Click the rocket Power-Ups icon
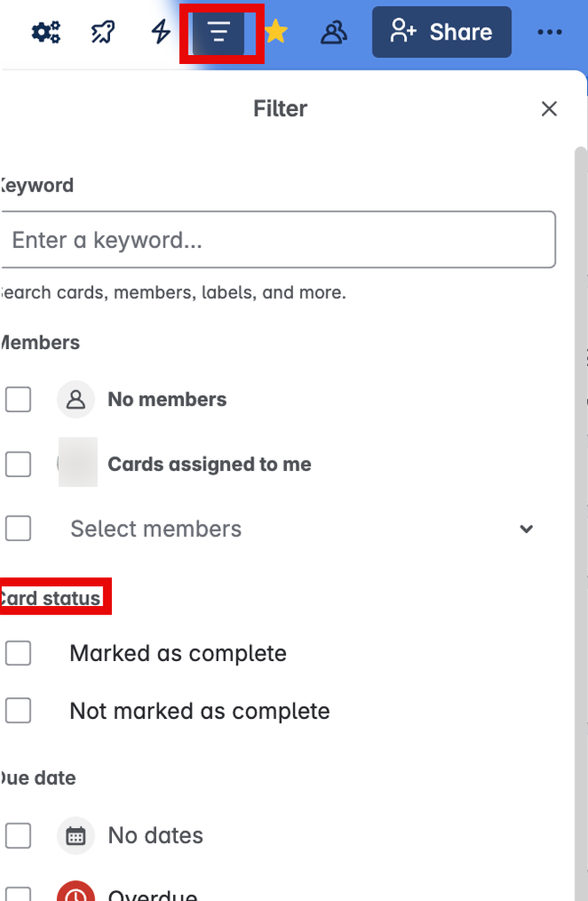 [103, 32]
